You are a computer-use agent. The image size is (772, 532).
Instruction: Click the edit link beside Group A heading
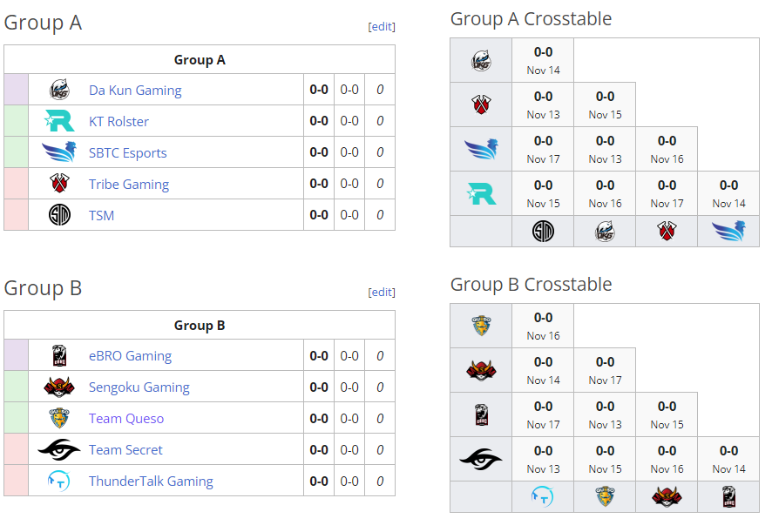click(382, 27)
